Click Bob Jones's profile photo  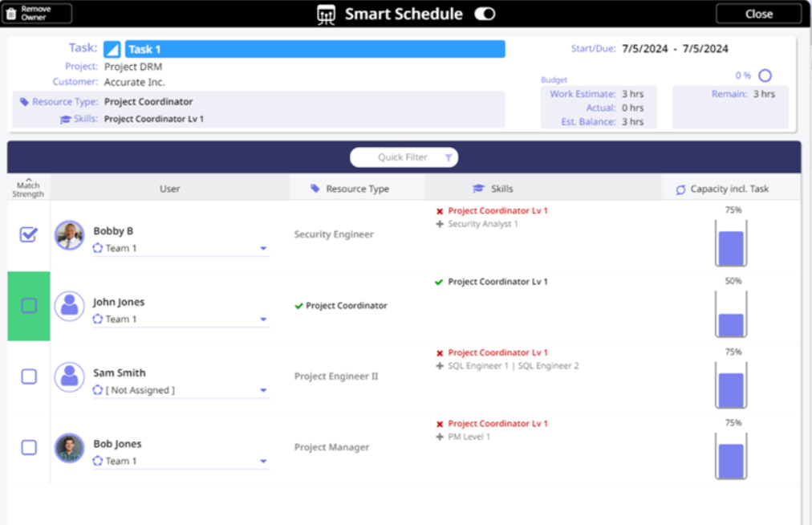[70, 448]
